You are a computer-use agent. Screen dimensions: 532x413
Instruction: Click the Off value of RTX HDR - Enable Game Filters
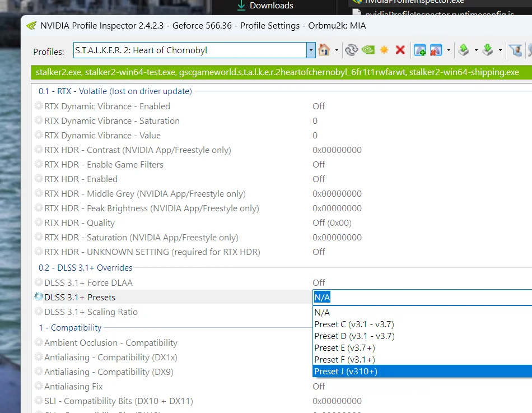tap(319, 165)
